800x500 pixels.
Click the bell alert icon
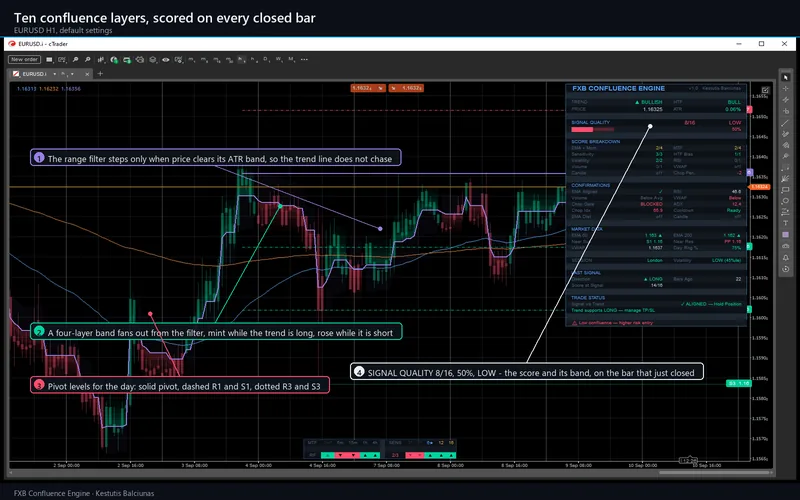coord(785,258)
